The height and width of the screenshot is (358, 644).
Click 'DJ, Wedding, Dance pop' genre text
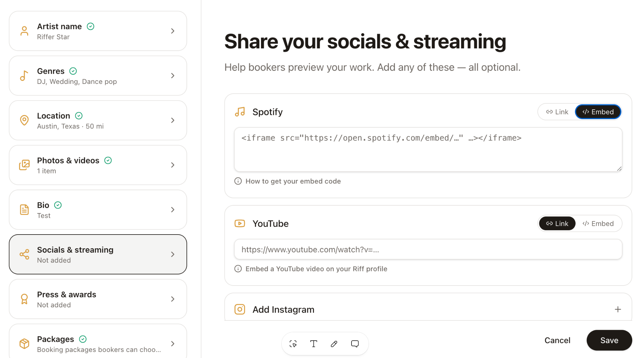pos(77,82)
